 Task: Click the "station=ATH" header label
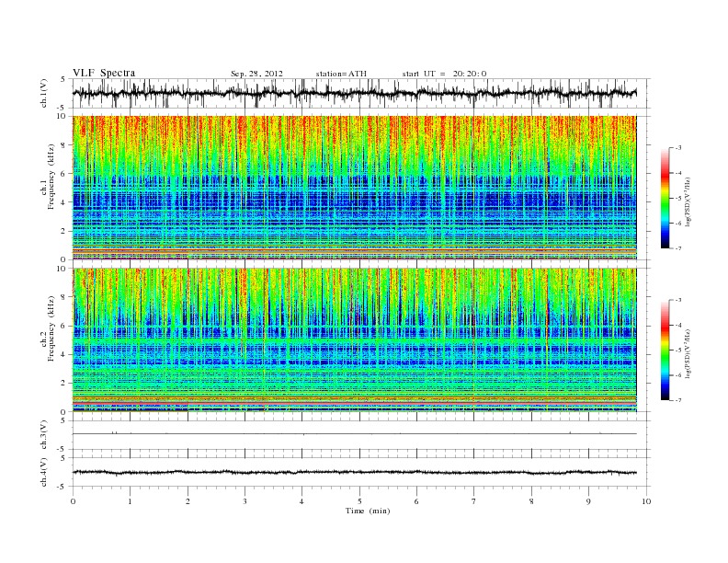click(x=341, y=74)
